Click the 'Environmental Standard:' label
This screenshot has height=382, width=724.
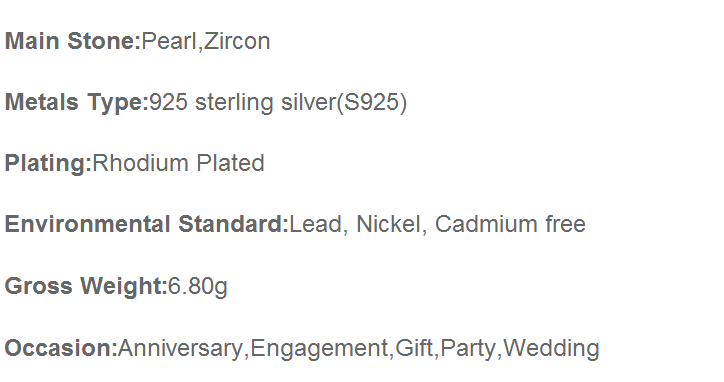tap(147, 224)
